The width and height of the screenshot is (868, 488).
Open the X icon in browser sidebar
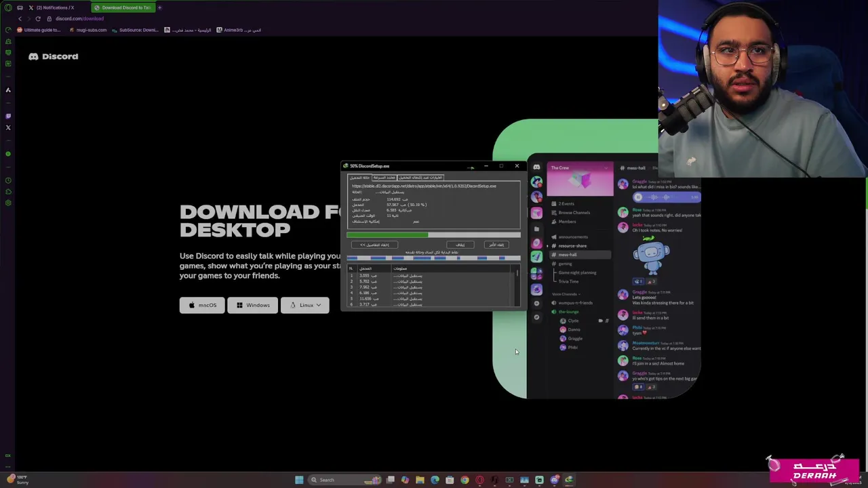point(8,127)
